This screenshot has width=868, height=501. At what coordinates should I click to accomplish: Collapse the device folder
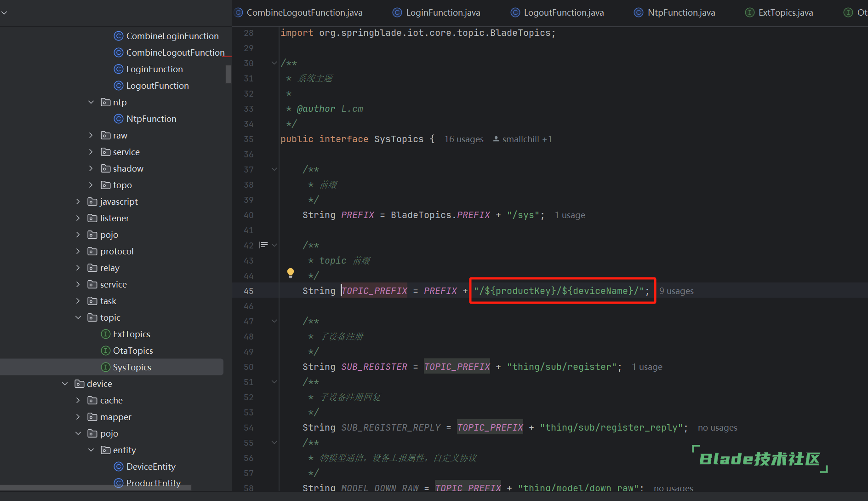(x=65, y=384)
